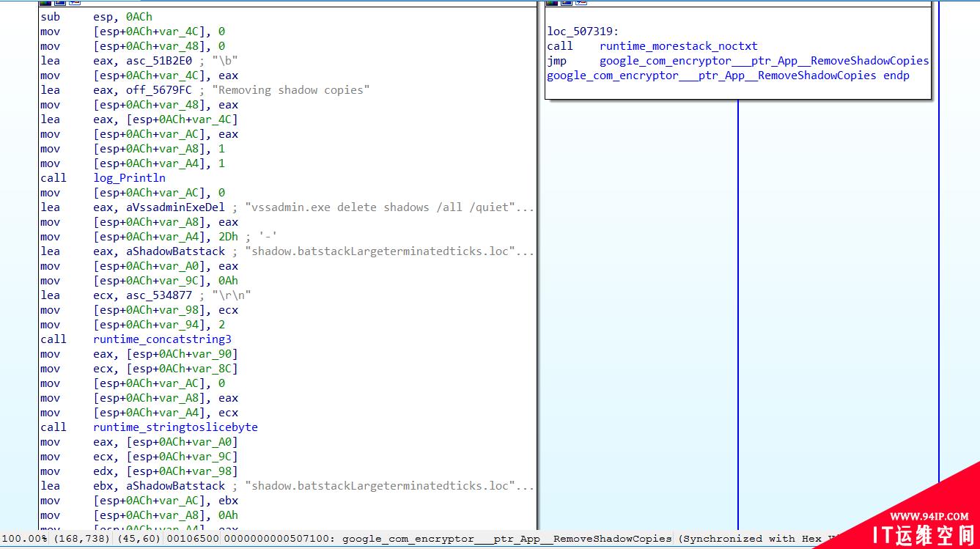Select 'mov eax, [esp+0ACh+var_A0]' instruction
The width and height of the screenshot is (980, 549).
(139, 442)
